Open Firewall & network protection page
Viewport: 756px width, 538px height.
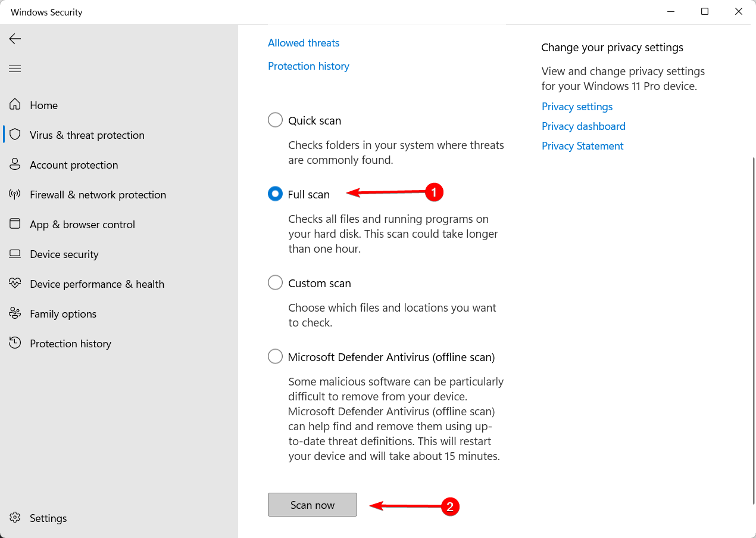point(119,194)
